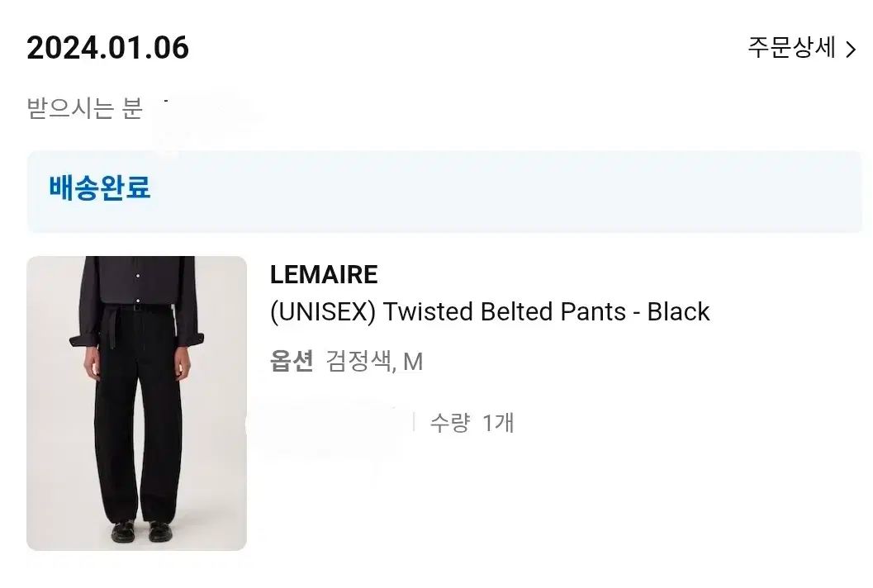The width and height of the screenshot is (873, 588).
Task: Click the word Black in the product title
Action: [678, 312]
